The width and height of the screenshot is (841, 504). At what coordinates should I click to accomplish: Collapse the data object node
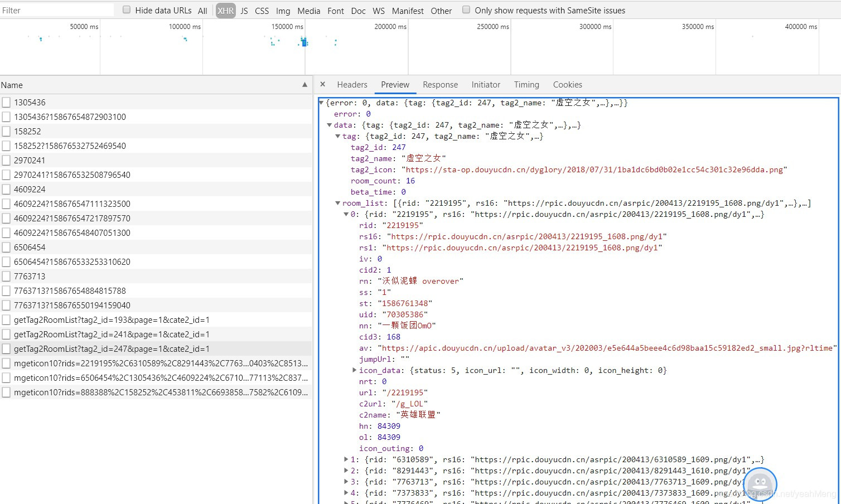pyautogui.click(x=329, y=125)
